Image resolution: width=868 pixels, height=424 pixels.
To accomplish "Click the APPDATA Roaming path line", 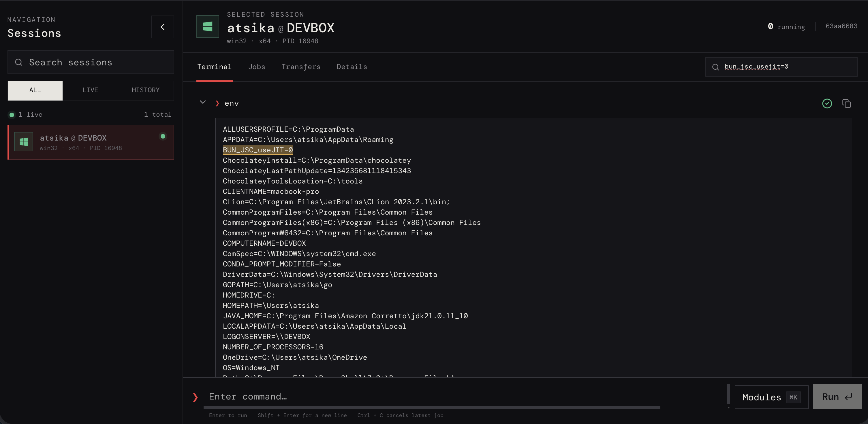I will click(308, 140).
